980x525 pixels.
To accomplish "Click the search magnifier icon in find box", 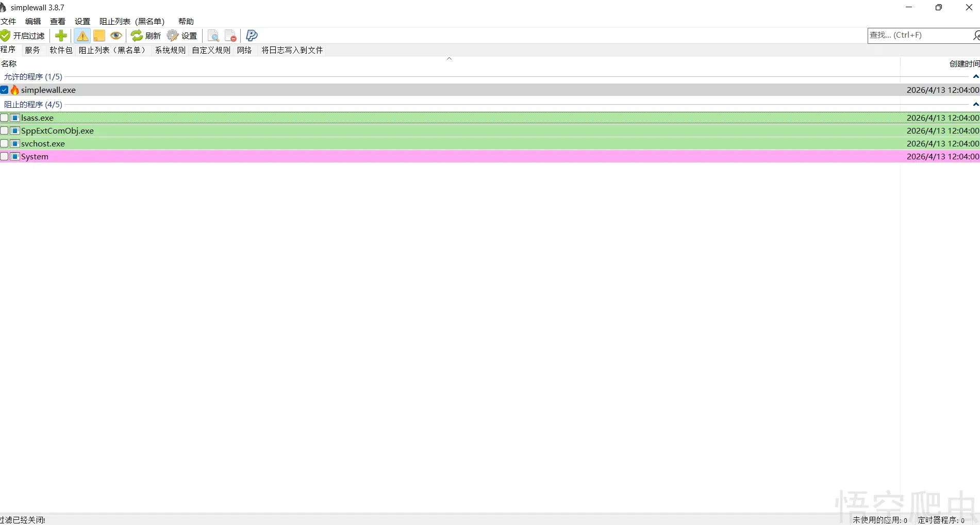I will pyautogui.click(x=976, y=35).
